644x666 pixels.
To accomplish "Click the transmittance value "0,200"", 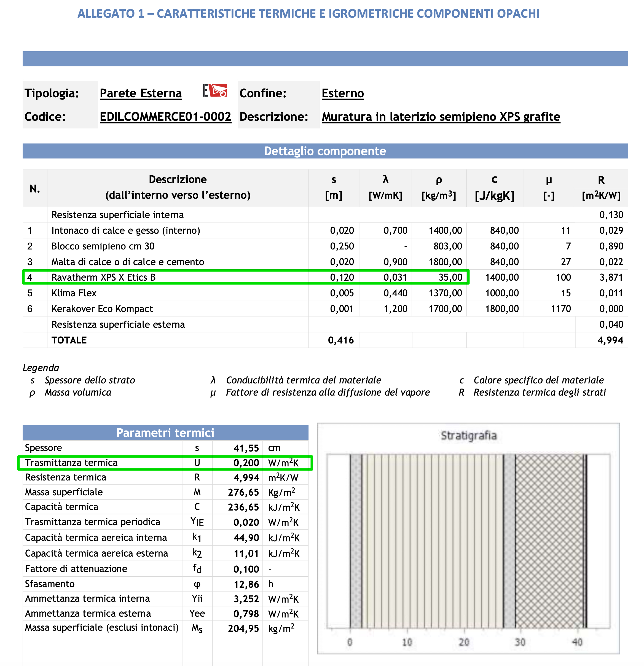I will click(246, 463).
